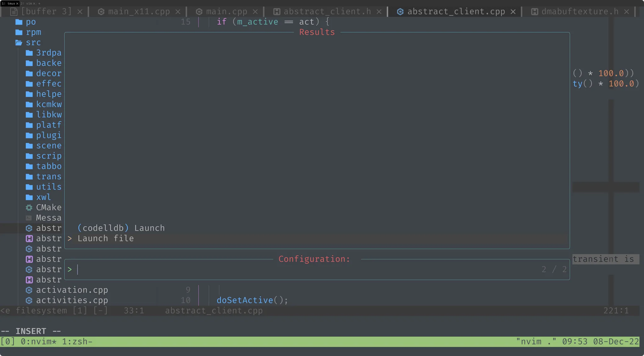Select the Launch file configuration entry
This screenshot has height=356, width=644.
click(x=106, y=238)
